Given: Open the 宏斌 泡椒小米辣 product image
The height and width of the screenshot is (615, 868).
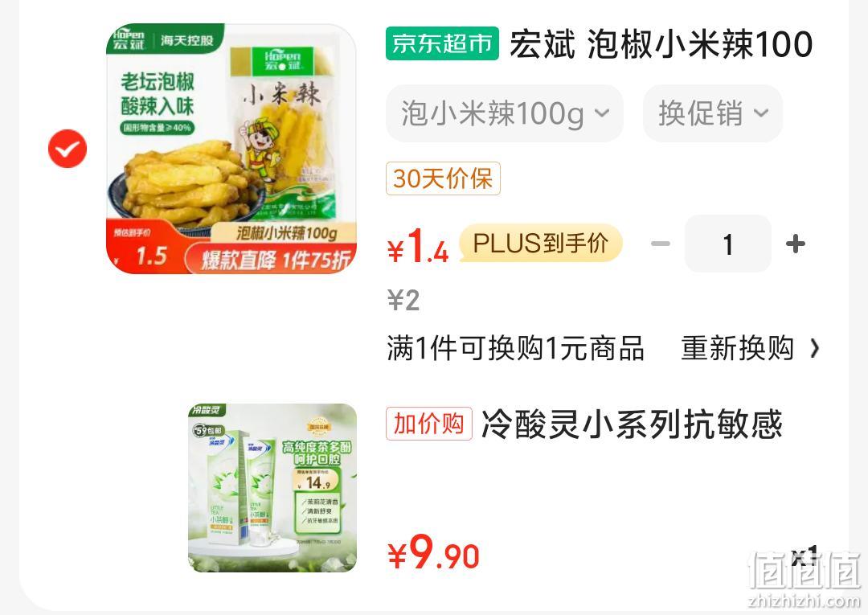Looking at the screenshot, I should coord(231,149).
